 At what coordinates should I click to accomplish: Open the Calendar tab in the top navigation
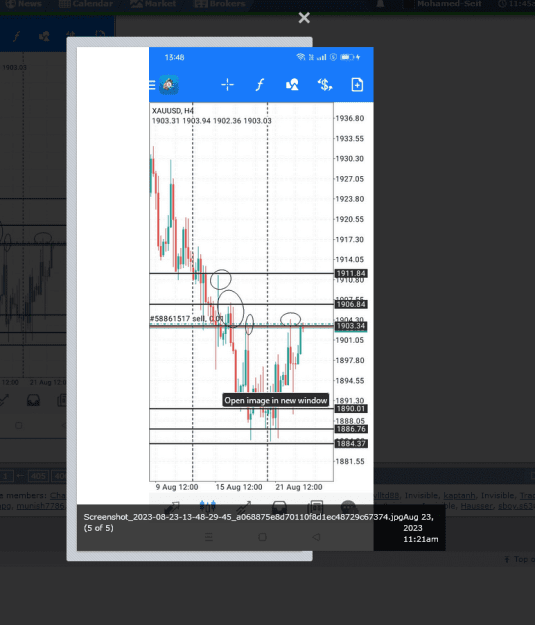click(86, 4)
